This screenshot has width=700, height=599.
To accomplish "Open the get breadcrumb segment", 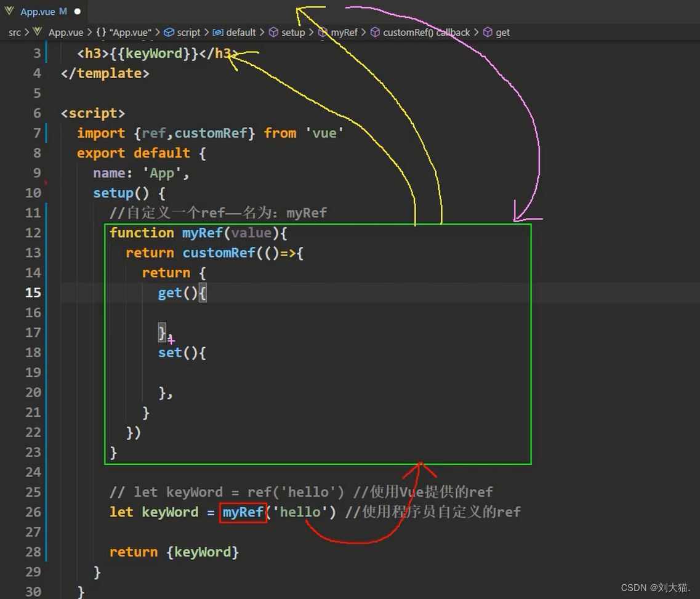I will (x=502, y=32).
